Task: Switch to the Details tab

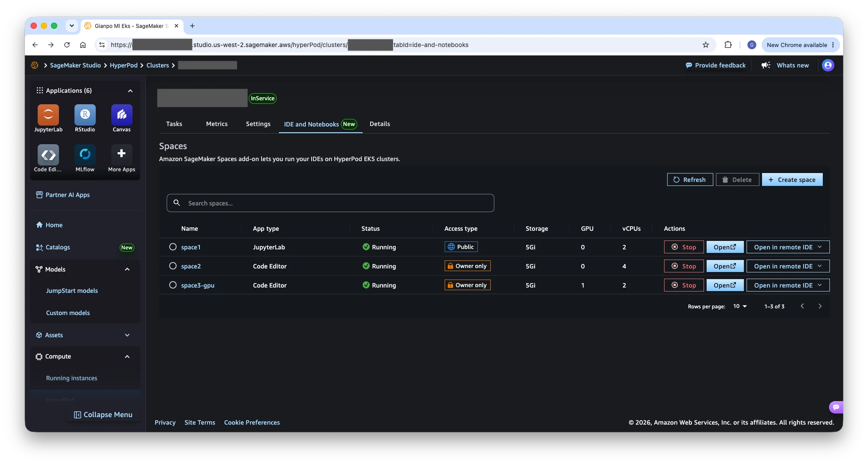Action: click(x=380, y=124)
